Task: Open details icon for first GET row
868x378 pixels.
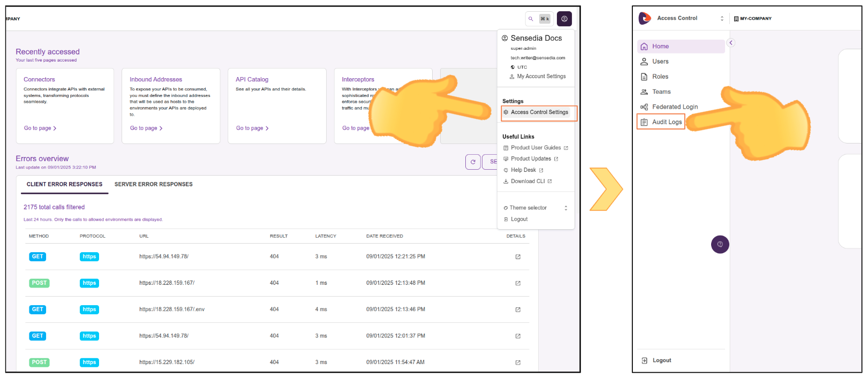Action: [x=518, y=257]
